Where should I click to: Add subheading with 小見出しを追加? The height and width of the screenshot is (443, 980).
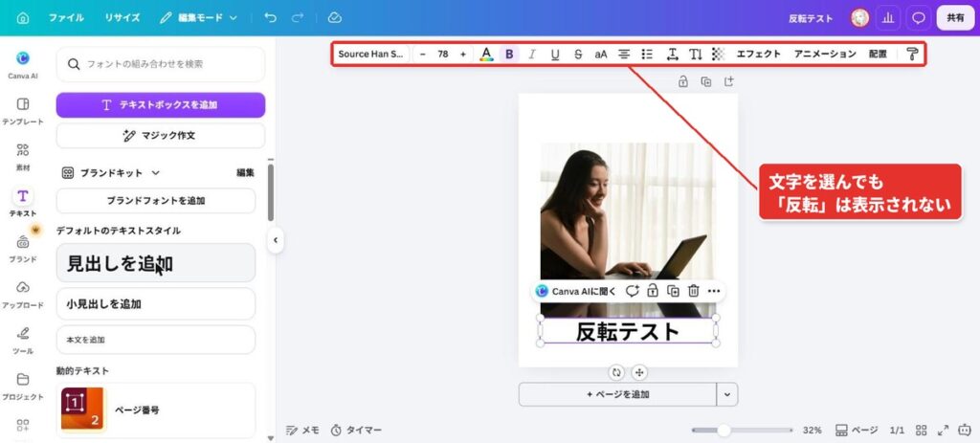click(156, 304)
